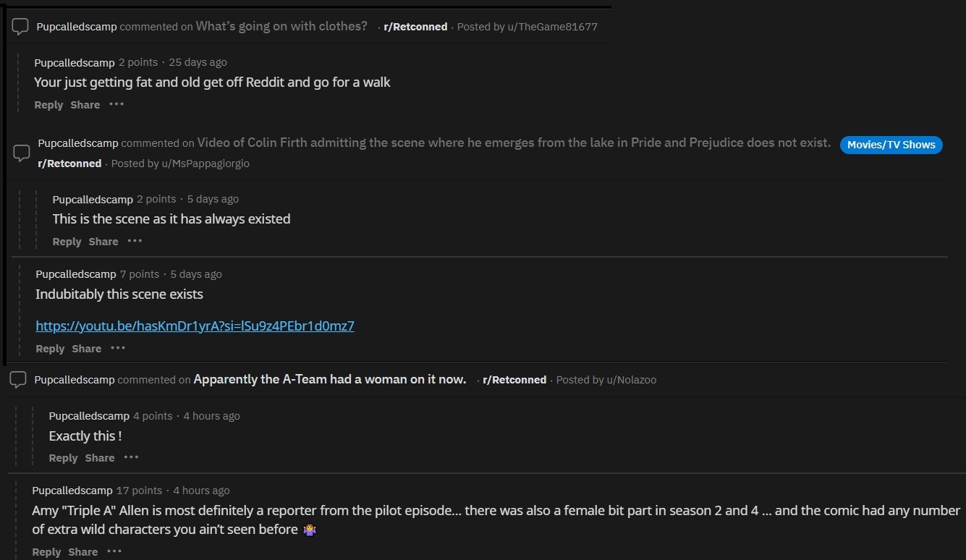Viewport: 966px width, 560px height.
Task: Visit user u/MsPappagiorgio profile
Action: [x=201, y=164]
